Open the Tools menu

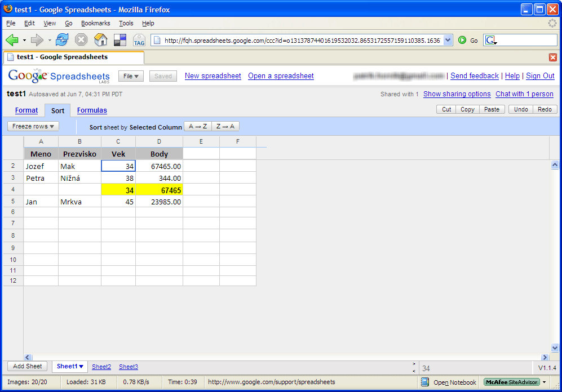(x=126, y=23)
